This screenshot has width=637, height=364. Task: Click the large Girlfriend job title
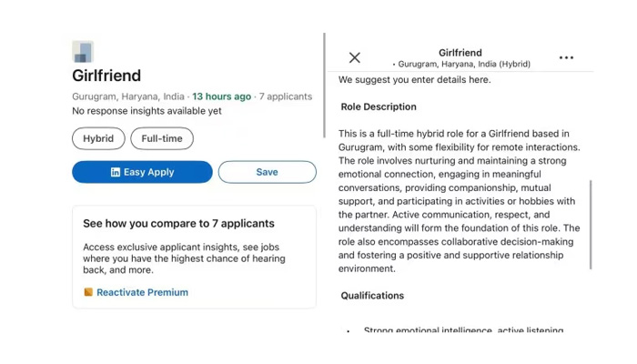pyautogui.click(x=106, y=76)
